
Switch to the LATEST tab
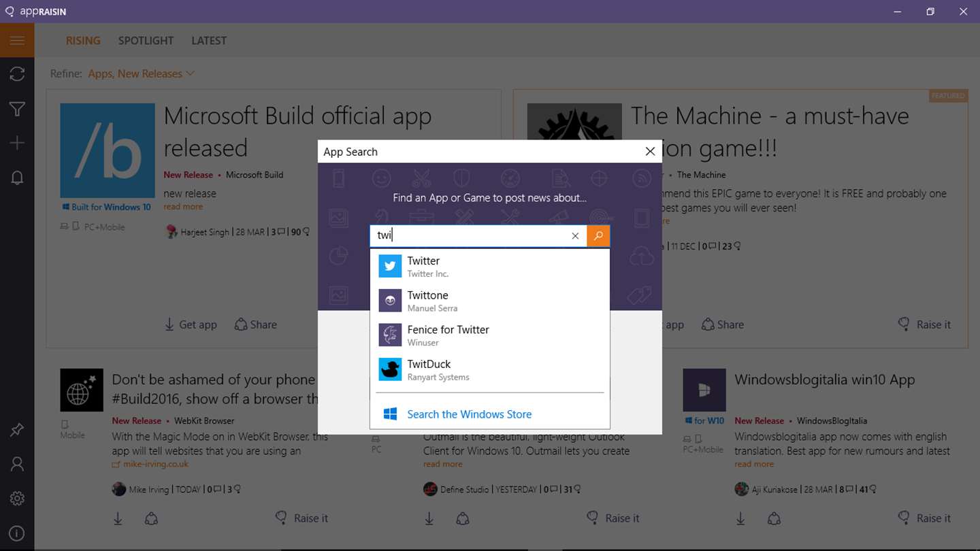pyautogui.click(x=209, y=41)
